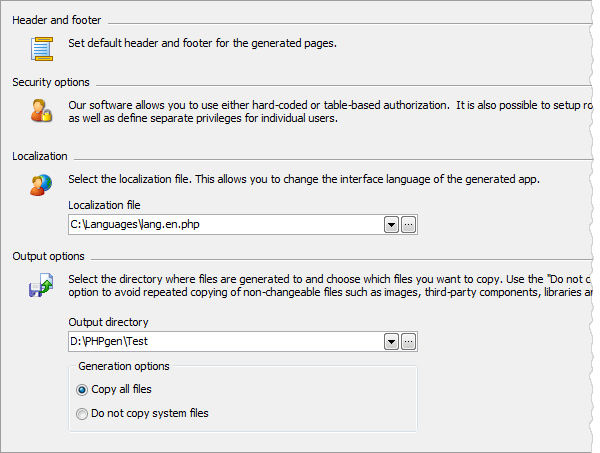
Task: Open Header and footer settings description
Action: coord(202,44)
